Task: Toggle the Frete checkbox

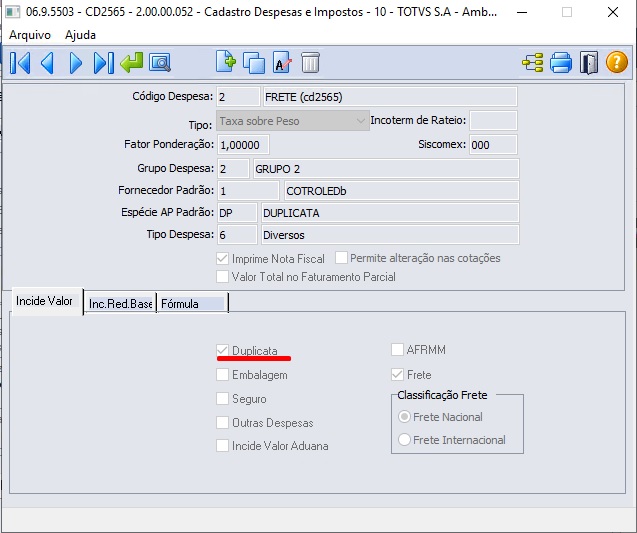Action: 397,375
